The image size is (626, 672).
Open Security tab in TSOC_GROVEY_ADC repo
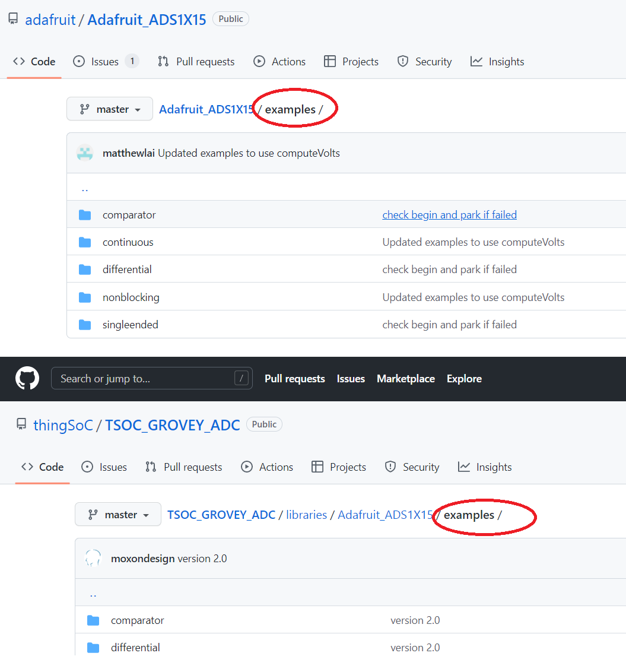click(x=412, y=467)
